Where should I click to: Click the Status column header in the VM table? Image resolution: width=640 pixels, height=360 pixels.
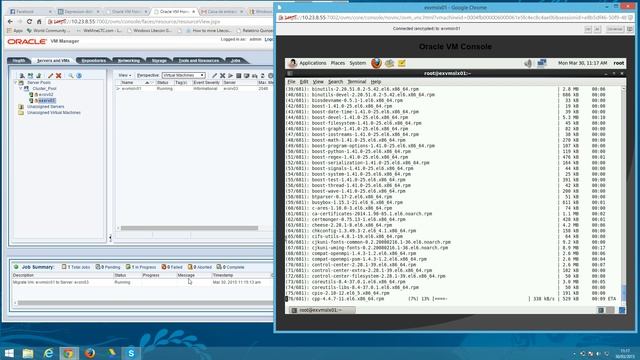(163, 82)
